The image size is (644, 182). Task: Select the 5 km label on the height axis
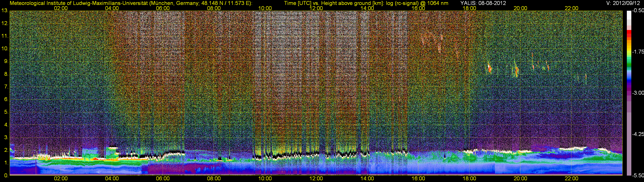[6, 112]
